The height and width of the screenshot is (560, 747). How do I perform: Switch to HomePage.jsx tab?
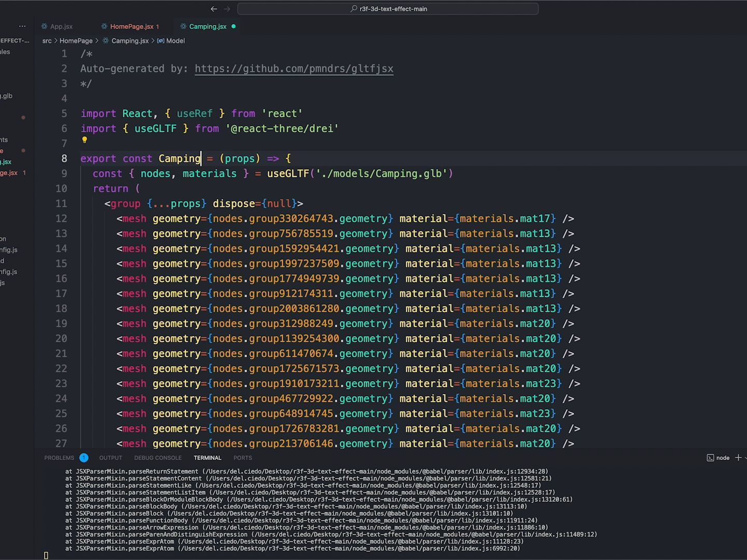pyautogui.click(x=131, y=26)
